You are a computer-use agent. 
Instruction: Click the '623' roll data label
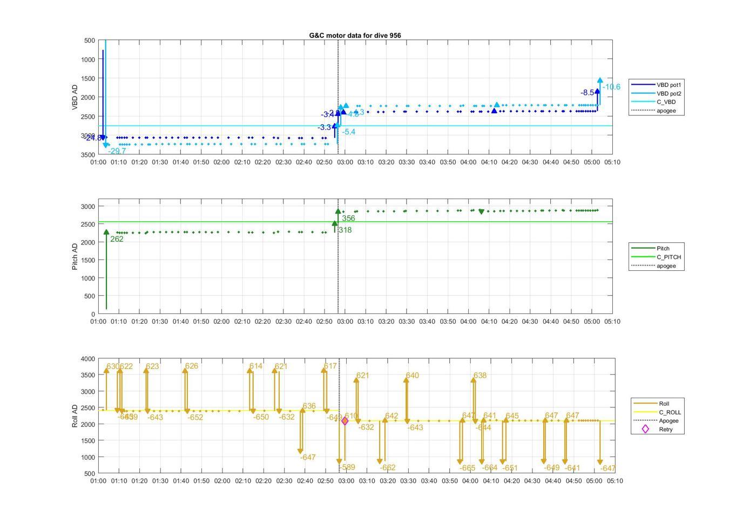click(x=152, y=366)
